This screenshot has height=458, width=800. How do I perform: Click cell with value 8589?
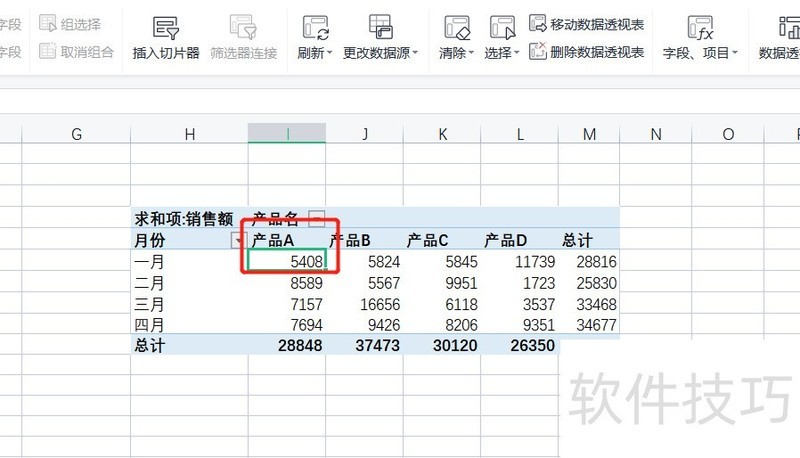tap(287, 283)
